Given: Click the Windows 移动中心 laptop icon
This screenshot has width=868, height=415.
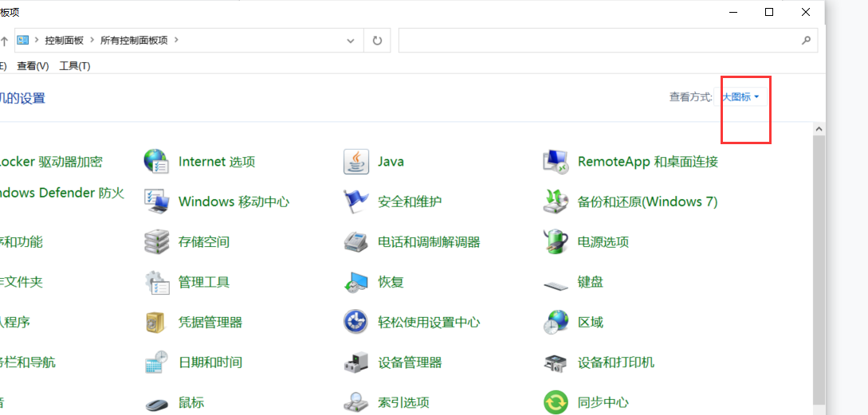Looking at the screenshot, I should pyautogui.click(x=157, y=202).
